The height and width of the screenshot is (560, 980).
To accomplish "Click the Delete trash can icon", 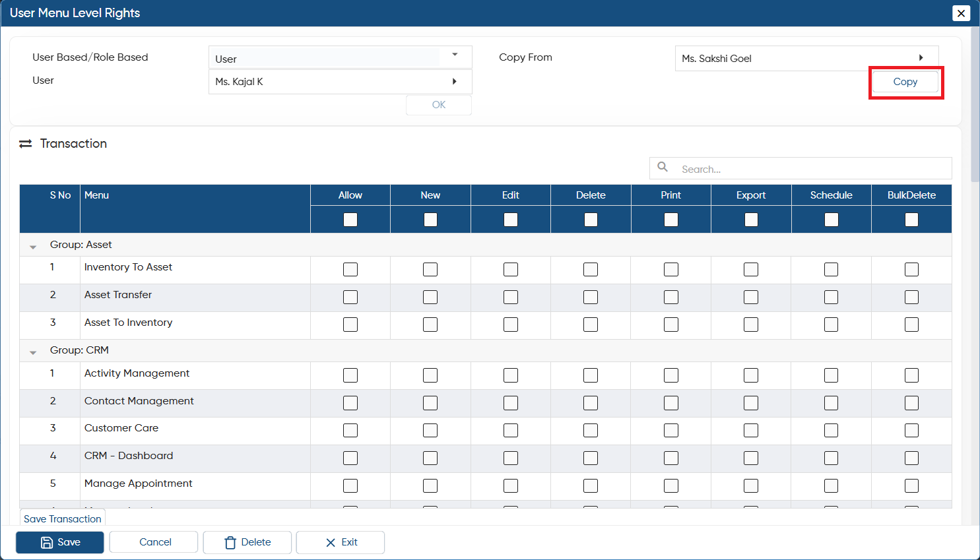I will [x=230, y=542].
